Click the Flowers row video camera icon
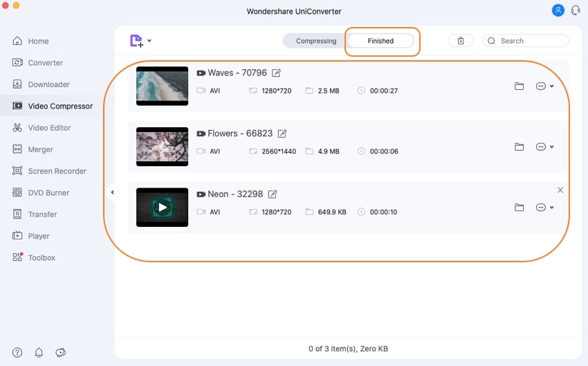 coord(201,134)
